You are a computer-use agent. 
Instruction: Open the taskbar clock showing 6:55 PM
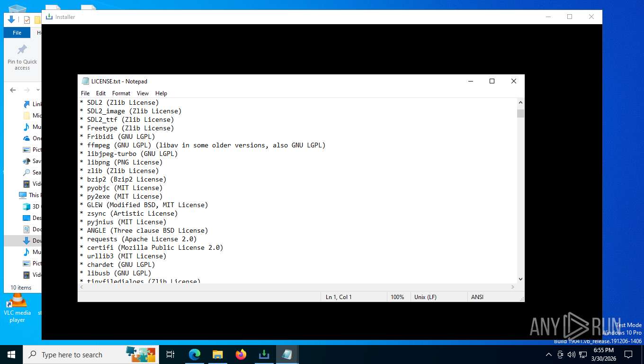(603, 355)
